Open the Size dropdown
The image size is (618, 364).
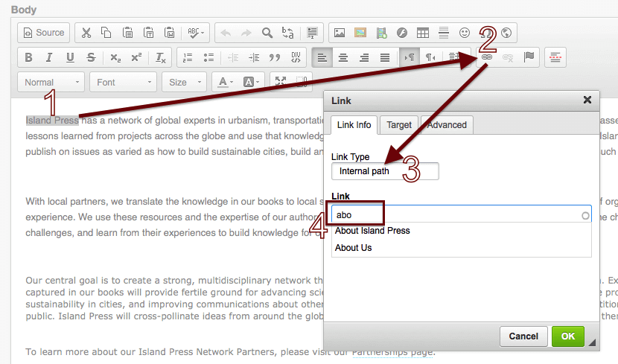[184, 82]
